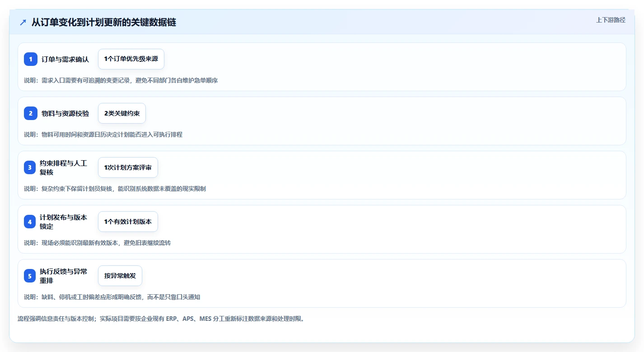Viewport: 644px width, 352px height.
Task: Click the arrow icon beside the title
Action: (23, 22)
